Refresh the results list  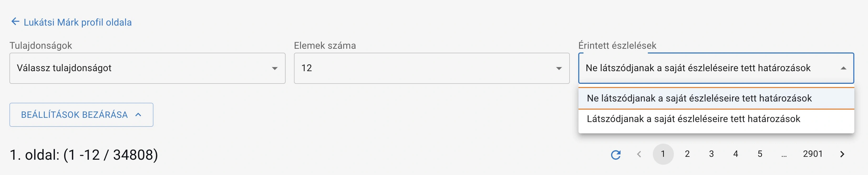click(x=616, y=154)
